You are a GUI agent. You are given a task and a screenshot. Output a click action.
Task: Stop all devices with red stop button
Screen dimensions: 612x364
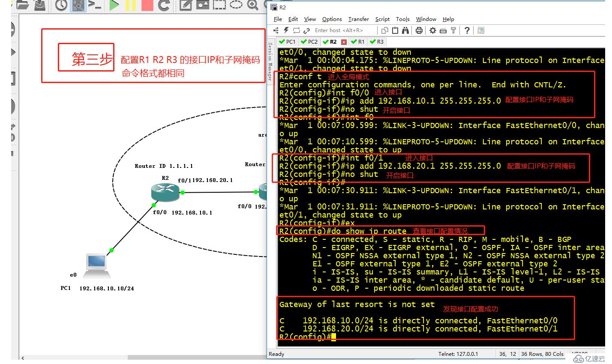point(147,5)
